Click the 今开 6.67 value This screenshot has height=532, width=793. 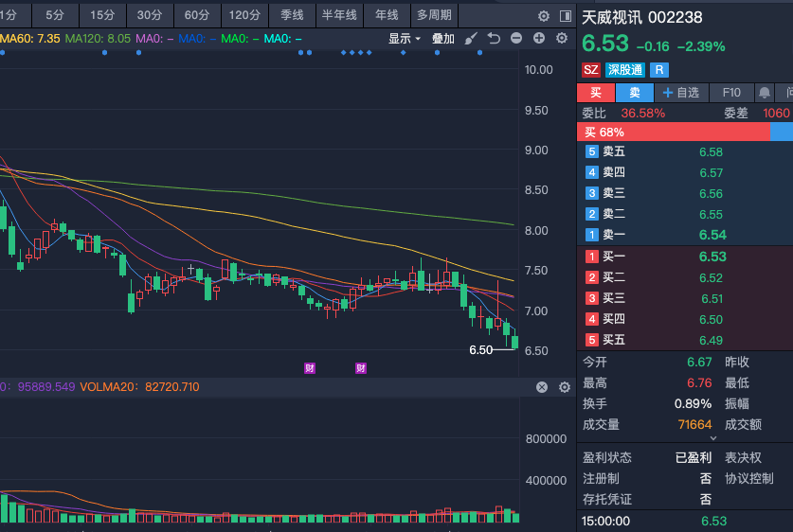[699, 362]
